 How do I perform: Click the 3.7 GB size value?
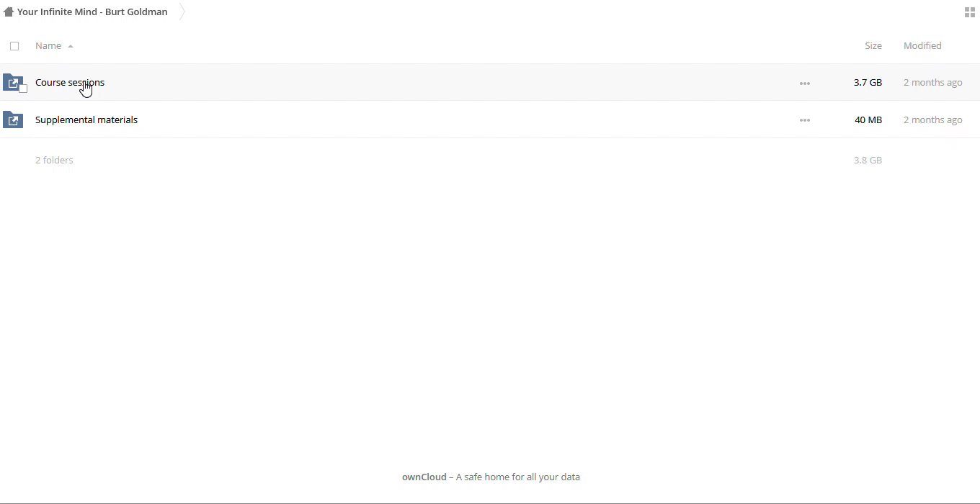(868, 83)
